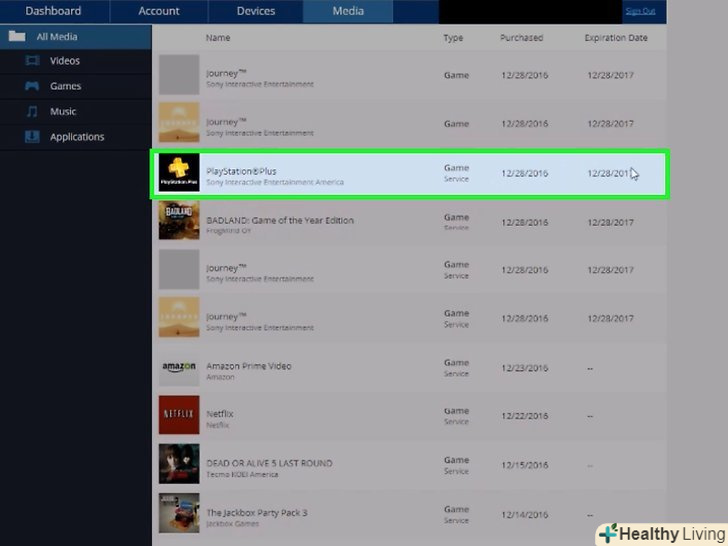
Task: Click the type cell in the Netflix row
Action: coord(456,416)
